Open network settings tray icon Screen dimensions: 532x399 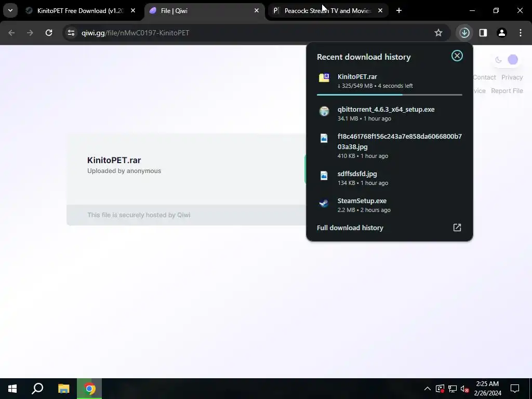[453, 389]
